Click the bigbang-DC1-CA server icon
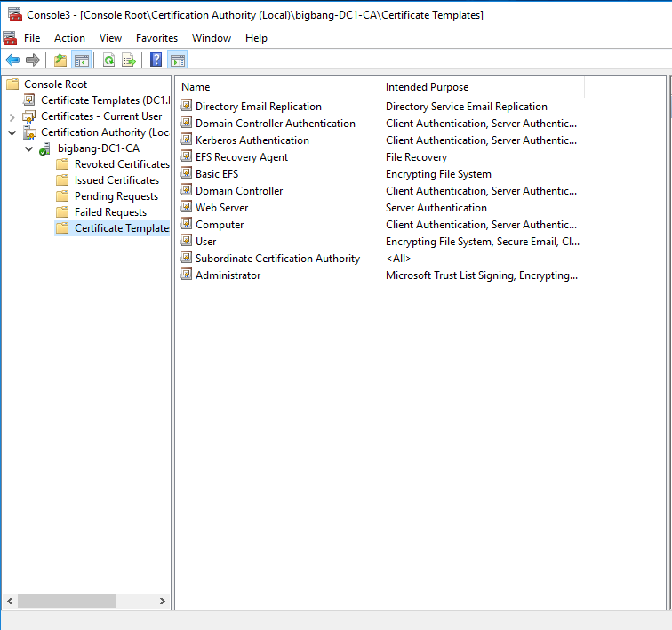This screenshot has height=630, width=672. click(x=45, y=148)
